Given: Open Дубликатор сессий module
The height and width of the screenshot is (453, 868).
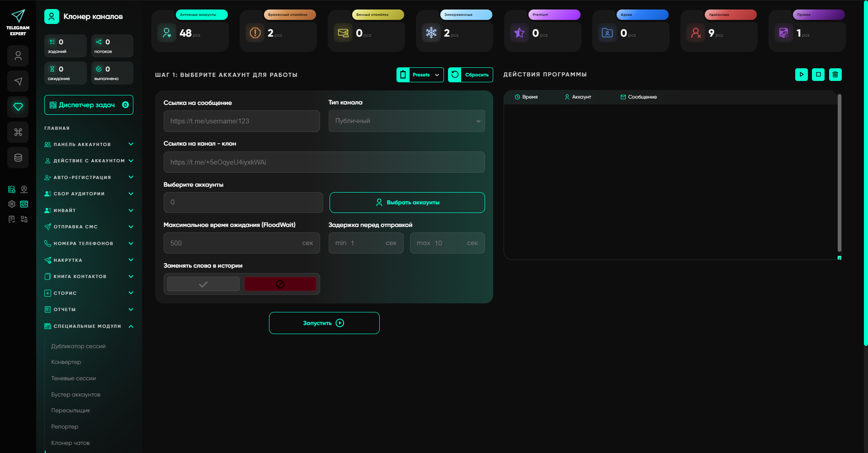Looking at the screenshot, I should (x=78, y=346).
